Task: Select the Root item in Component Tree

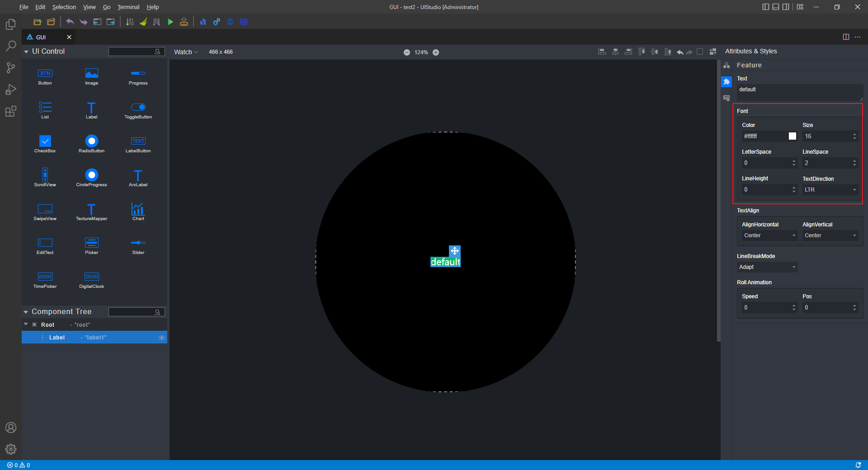Action: pyautogui.click(x=47, y=325)
